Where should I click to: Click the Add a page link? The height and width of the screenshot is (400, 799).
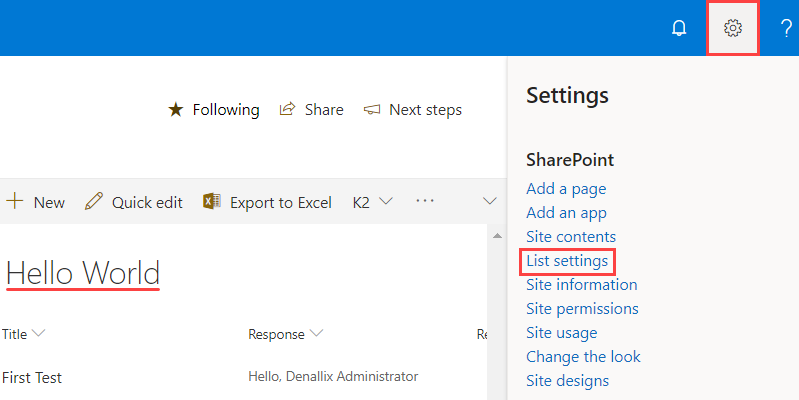[566, 188]
